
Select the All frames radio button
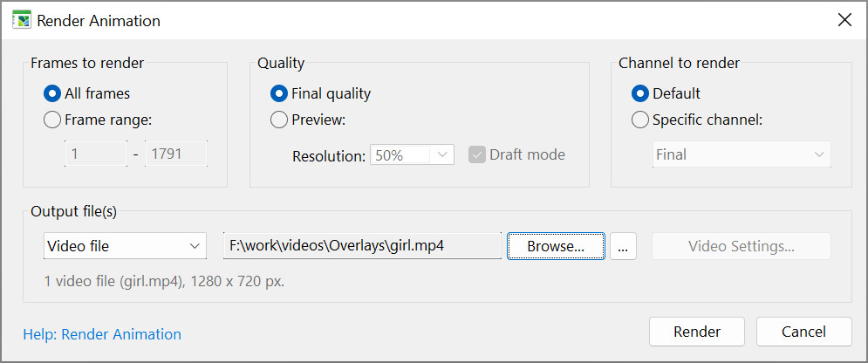pos(52,93)
